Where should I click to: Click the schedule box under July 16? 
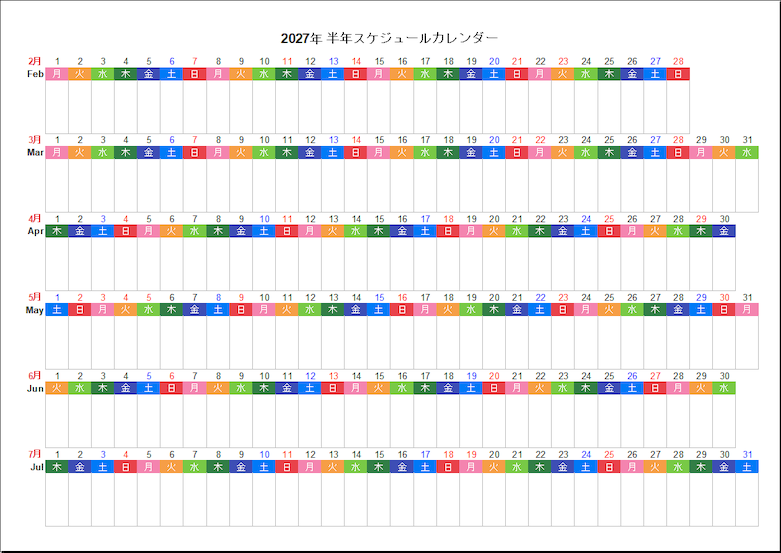point(402,500)
